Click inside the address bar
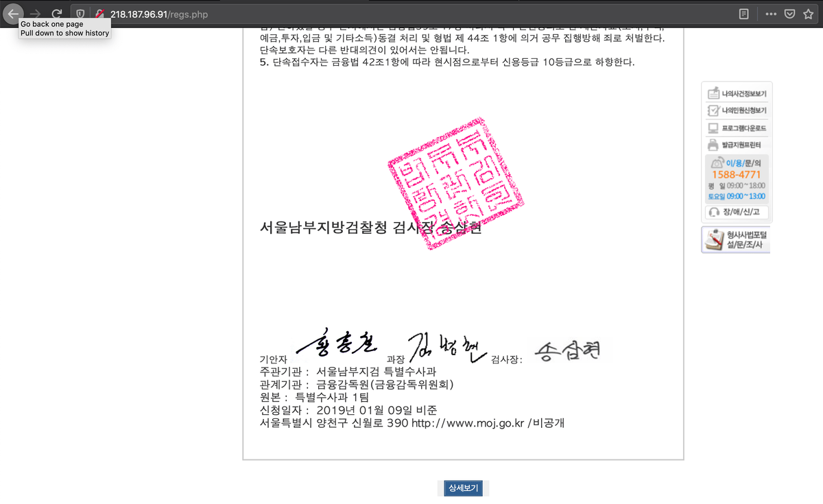 [x=274, y=13]
